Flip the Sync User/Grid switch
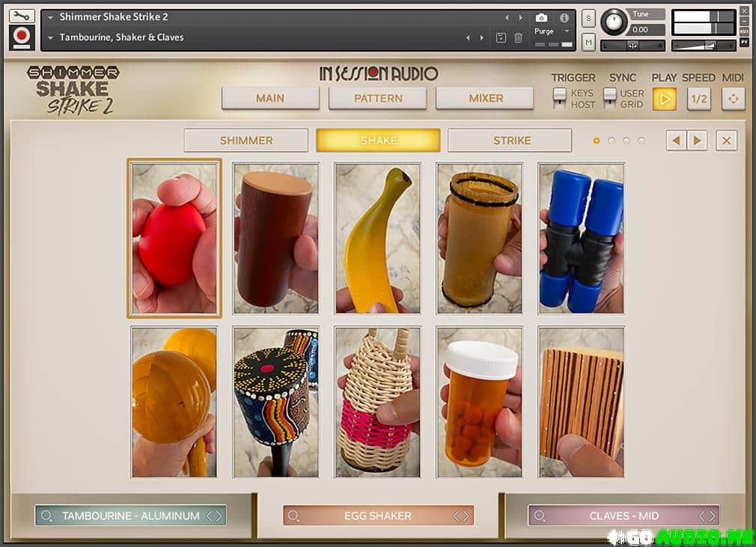The image size is (756, 547). pyautogui.click(x=610, y=98)
